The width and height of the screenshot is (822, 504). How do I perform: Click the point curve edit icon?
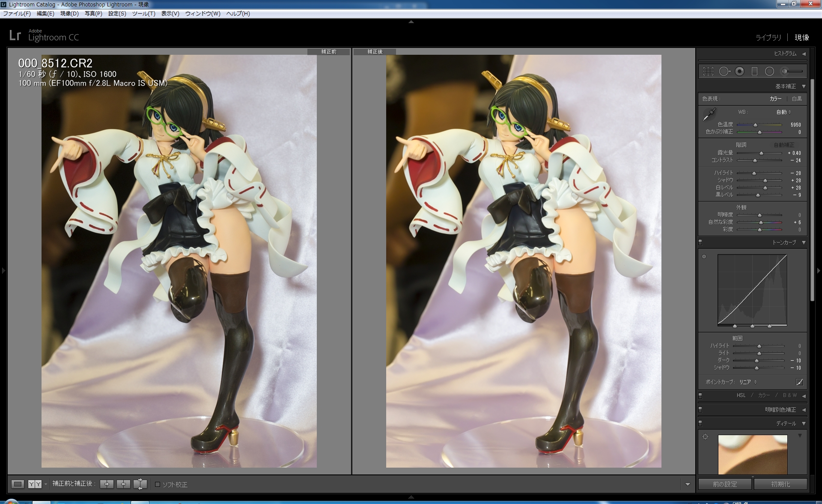point(799,382)
